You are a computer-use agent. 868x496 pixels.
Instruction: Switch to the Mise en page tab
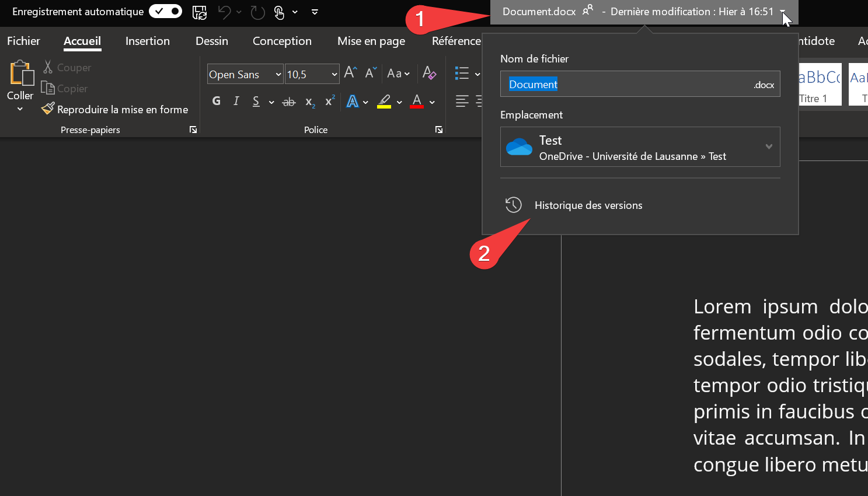[371, 41]
